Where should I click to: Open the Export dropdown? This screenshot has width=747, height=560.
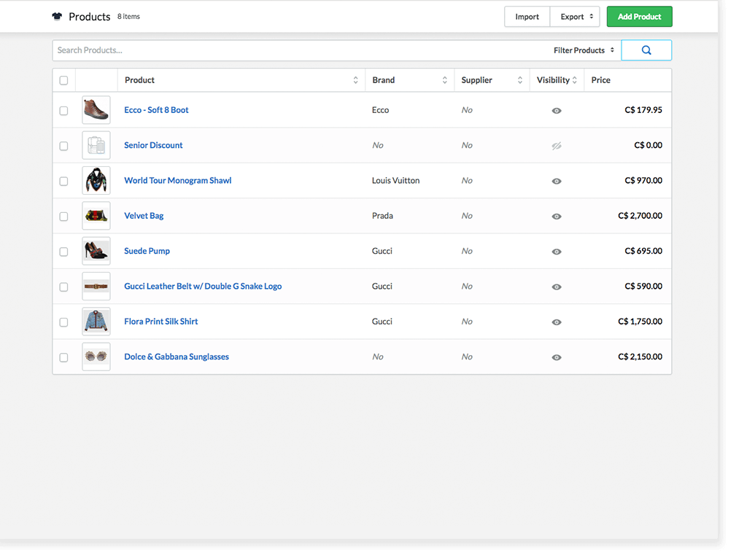[575, 17]
